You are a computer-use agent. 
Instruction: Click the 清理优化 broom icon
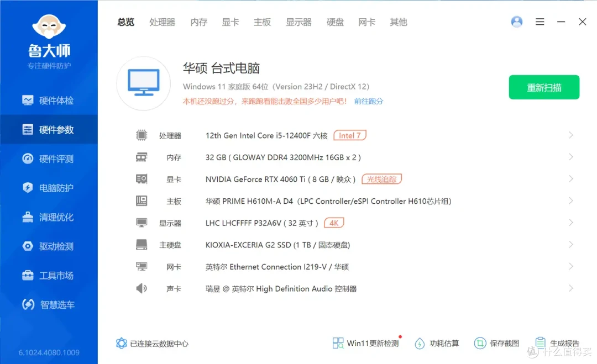pos(28,217)
